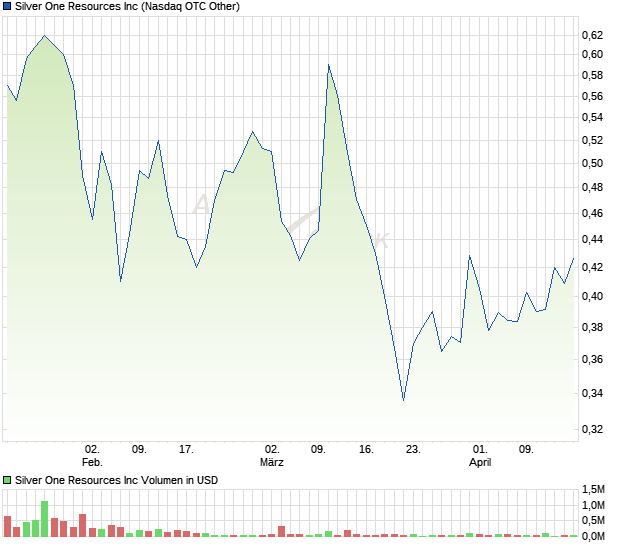
Task: Click the 0,38 price axis label
Action: pos(592,327)
